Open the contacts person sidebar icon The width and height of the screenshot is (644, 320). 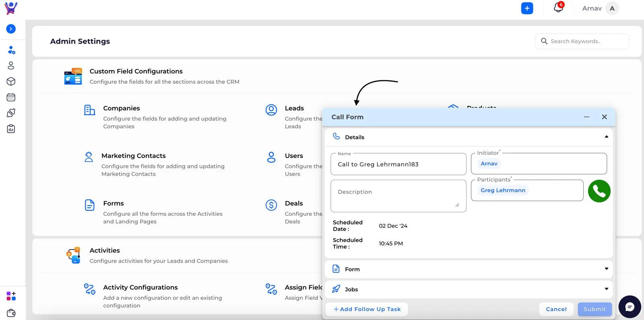(x=11, y=65)
